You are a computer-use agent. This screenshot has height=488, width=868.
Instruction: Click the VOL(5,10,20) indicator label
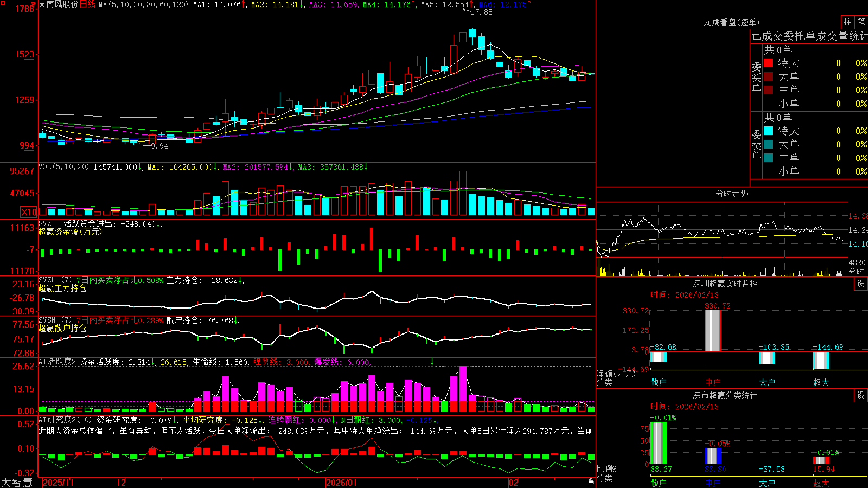pyautogui.click(x=63, y=166)
